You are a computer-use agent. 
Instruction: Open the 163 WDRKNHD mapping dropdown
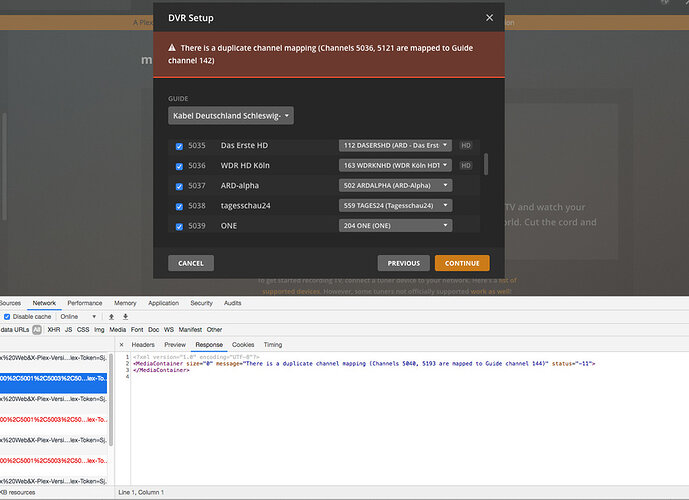395,166
